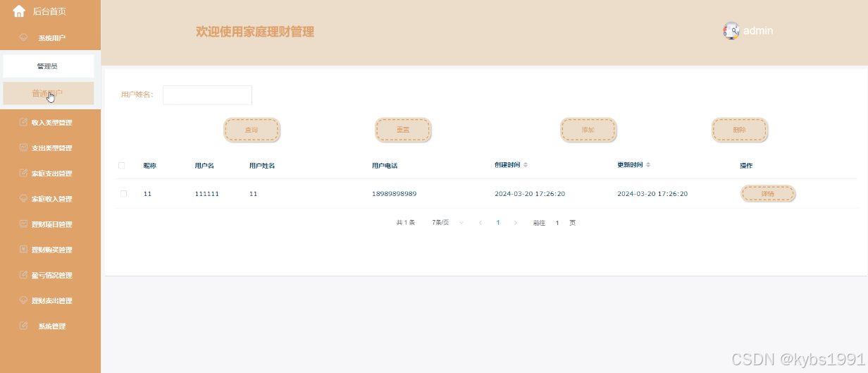868x373 pixels.
Task: Click the icon beside 家庭收入管理
Action: [23, 199]
